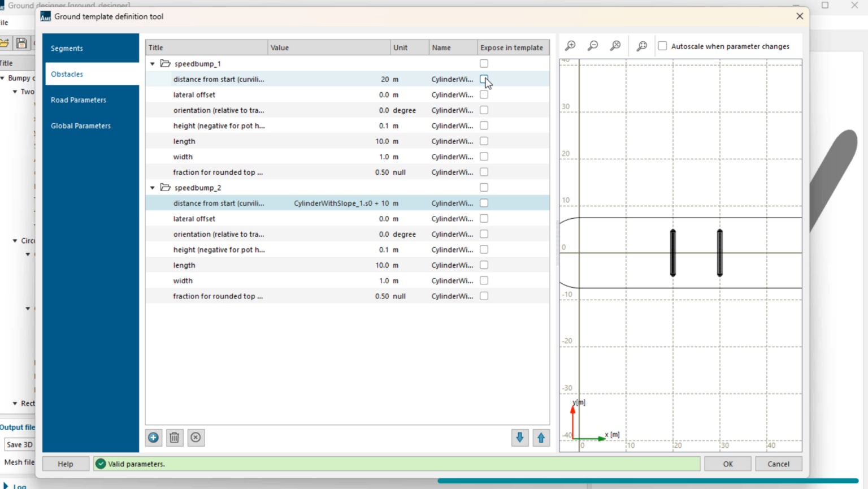Switch to the Segments section

click(x=67, y=48)
